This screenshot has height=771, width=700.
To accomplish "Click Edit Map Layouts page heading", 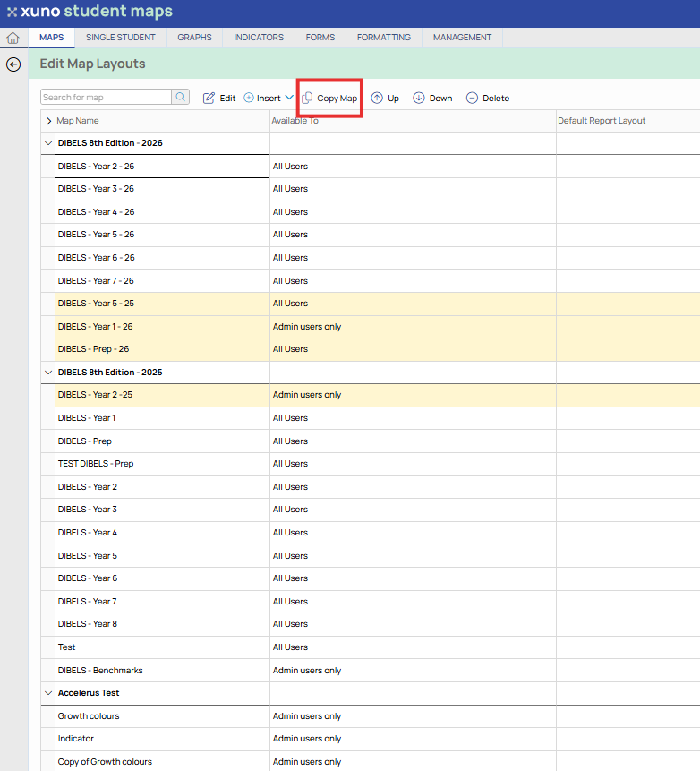I will pyautogui.click(x=92, y=64).
